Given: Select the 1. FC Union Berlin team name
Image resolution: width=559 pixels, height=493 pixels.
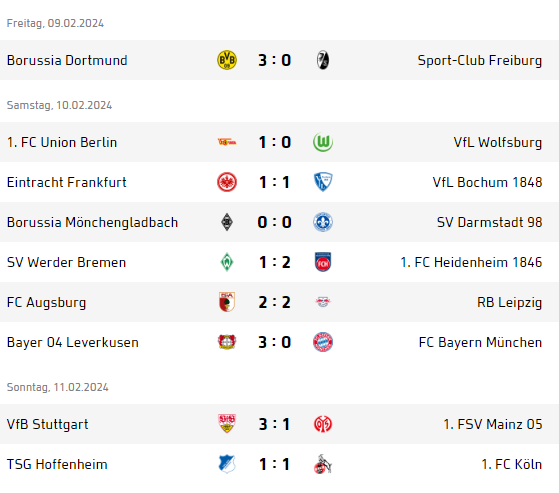Looking at the screenshot, I should coord(62,142).
